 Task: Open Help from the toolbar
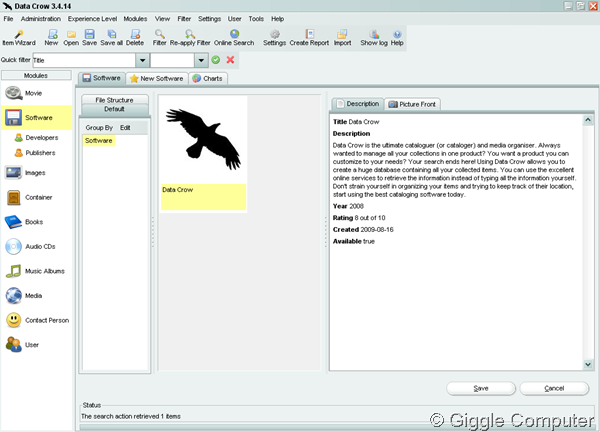tap(397, 38)
